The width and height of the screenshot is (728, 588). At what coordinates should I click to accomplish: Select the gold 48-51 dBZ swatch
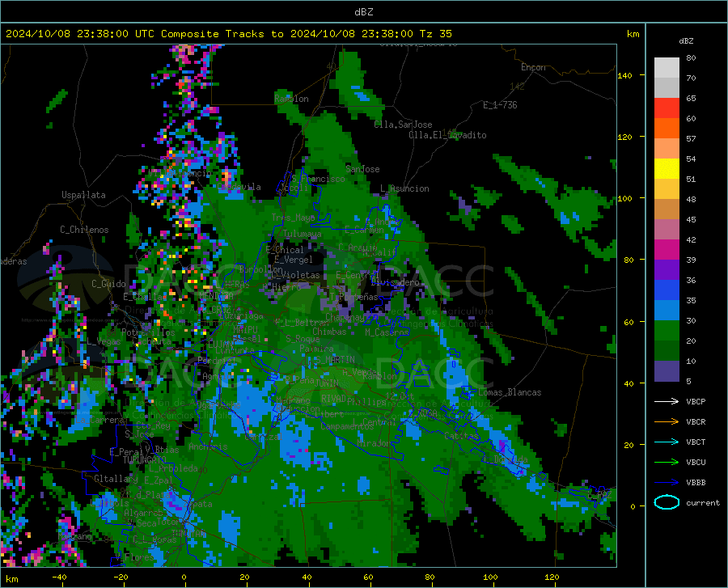pyautogui.click(x=667, y=189)
